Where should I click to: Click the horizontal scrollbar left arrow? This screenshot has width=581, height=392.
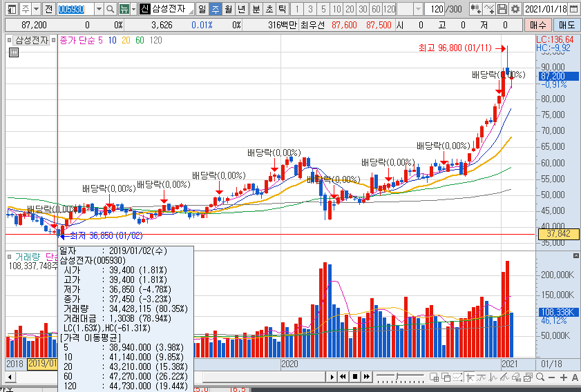tap(10, 378)
